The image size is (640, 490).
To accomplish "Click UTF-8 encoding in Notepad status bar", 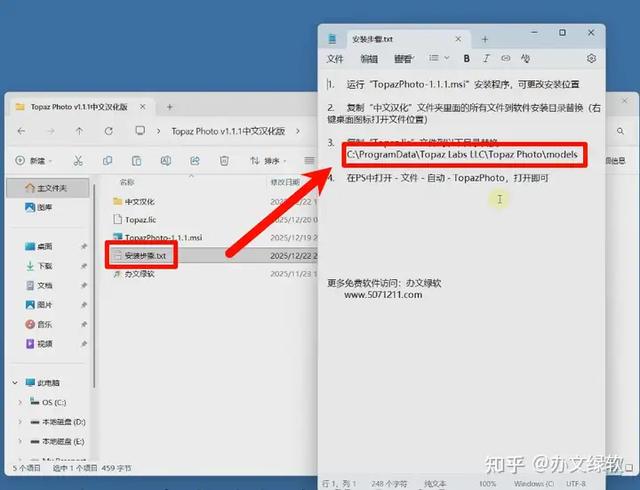I will 576,484.
